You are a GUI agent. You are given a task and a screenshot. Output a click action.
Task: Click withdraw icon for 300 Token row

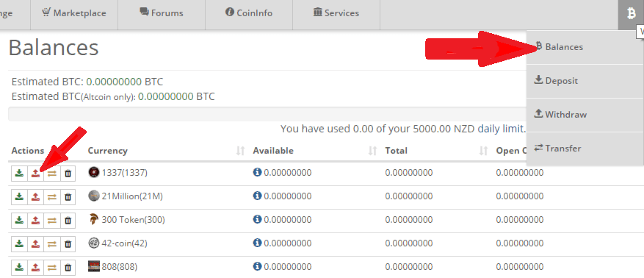click(x=35, y=221)
